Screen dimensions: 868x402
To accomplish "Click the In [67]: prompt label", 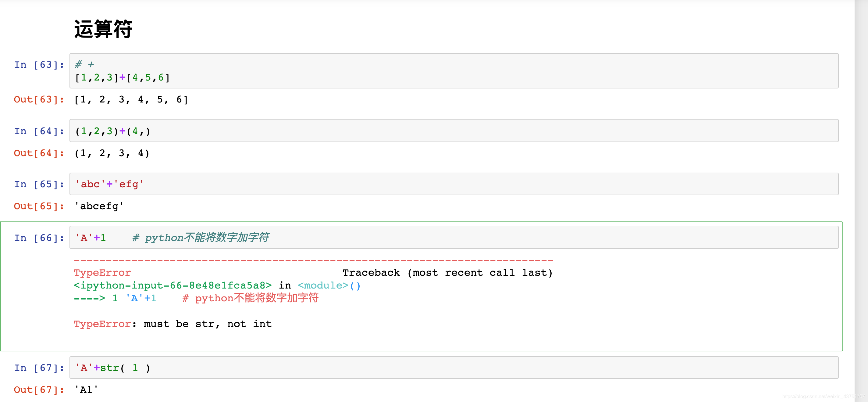I will click(39, 368).
